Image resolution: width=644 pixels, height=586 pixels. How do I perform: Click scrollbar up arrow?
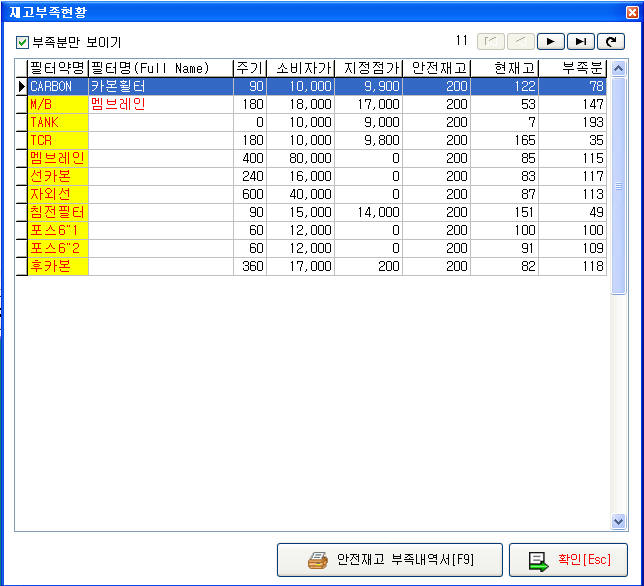point(618,68)
